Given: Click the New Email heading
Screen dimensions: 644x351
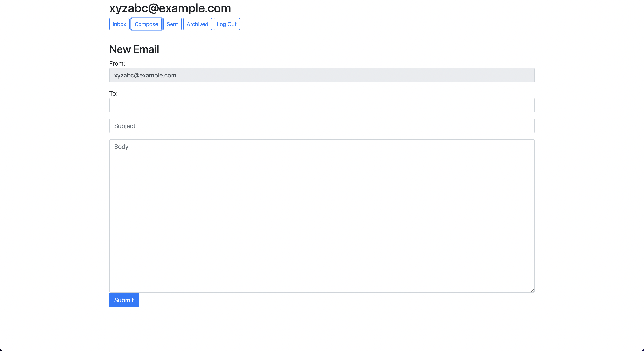Looking at the screenshot, I should [x=134, y=49].
